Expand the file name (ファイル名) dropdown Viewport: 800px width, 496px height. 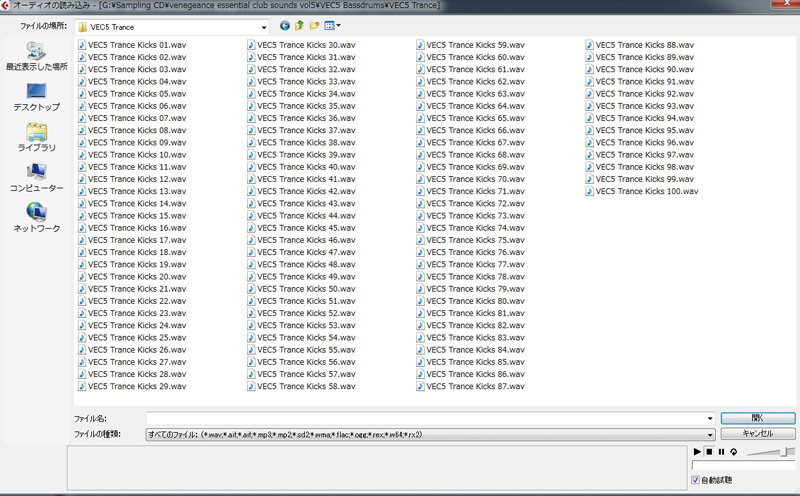coord(709,418)
